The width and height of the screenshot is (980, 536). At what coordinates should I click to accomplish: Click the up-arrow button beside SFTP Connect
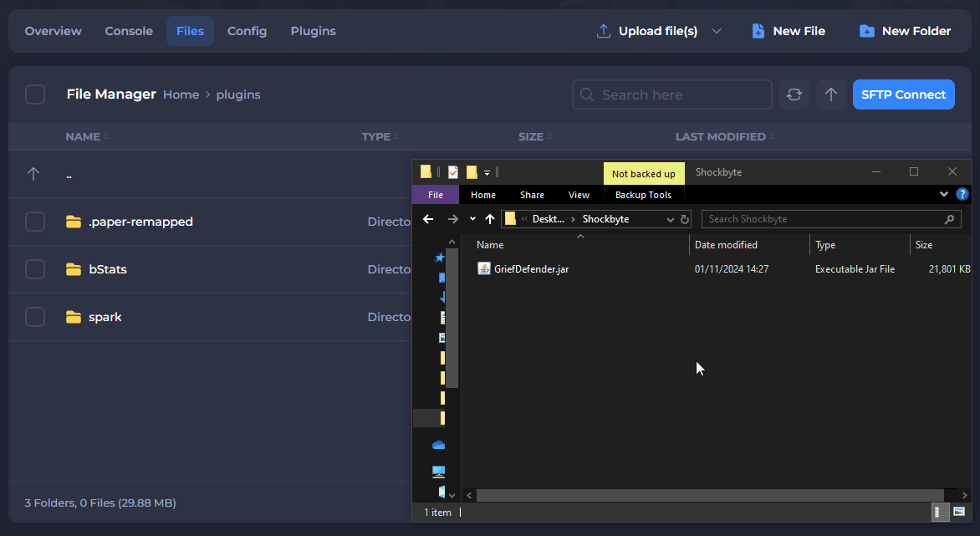(x=830, y=94)
